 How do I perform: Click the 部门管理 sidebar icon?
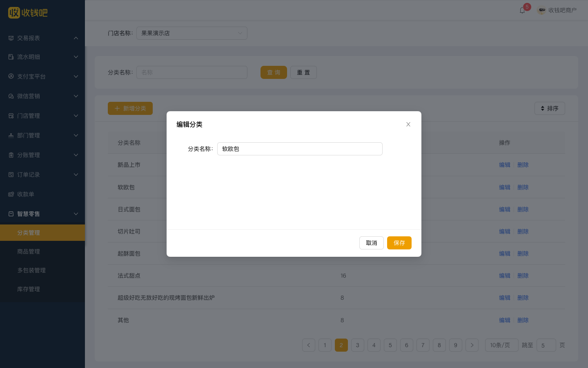(11, 135)
